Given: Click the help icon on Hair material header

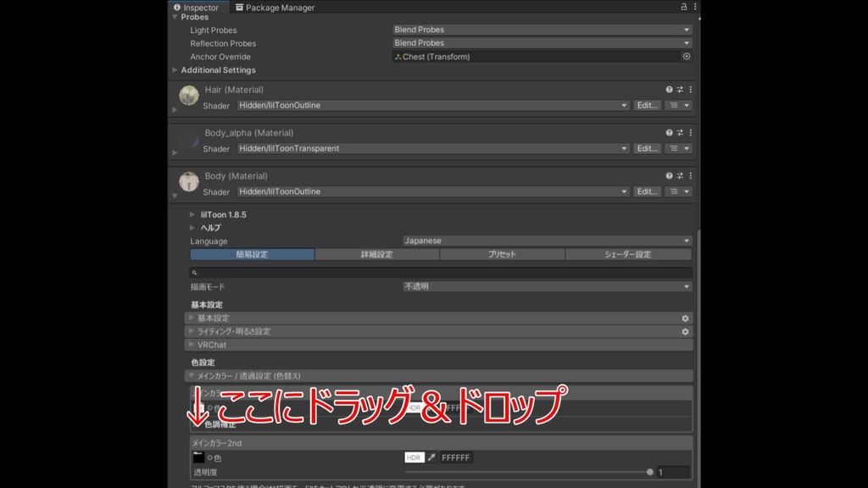Looking at the screenshot, I should pos(669,89).
